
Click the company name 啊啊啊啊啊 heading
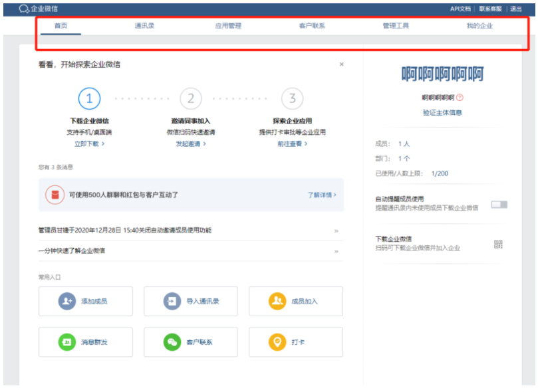(442, 74)
